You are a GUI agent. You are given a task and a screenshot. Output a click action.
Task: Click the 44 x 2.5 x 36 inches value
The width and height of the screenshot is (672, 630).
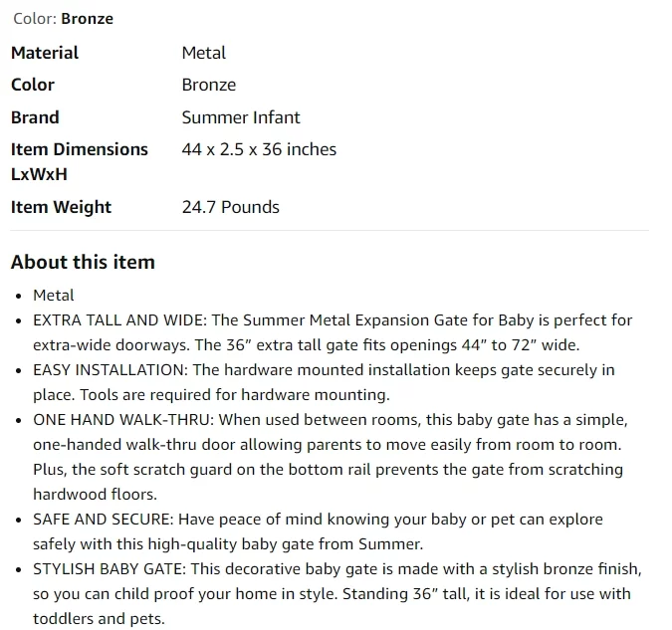click(259, 149)
